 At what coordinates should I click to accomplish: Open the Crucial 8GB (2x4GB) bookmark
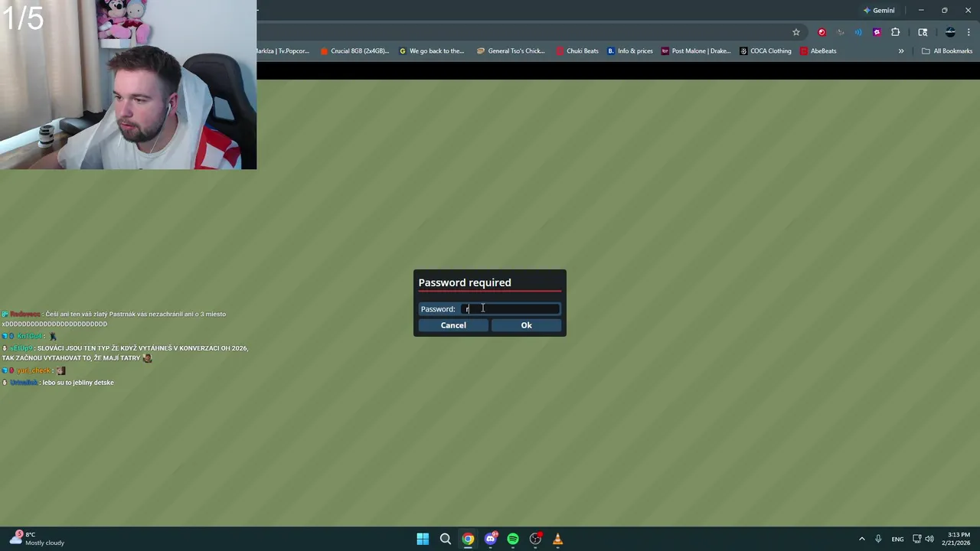[354, 51]
